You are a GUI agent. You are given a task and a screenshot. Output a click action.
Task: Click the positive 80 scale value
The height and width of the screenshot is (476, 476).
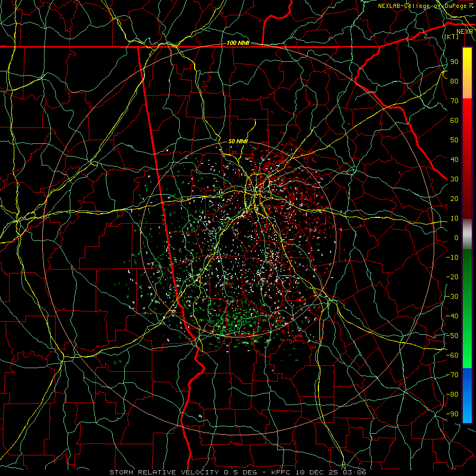[x=454, y=81]
